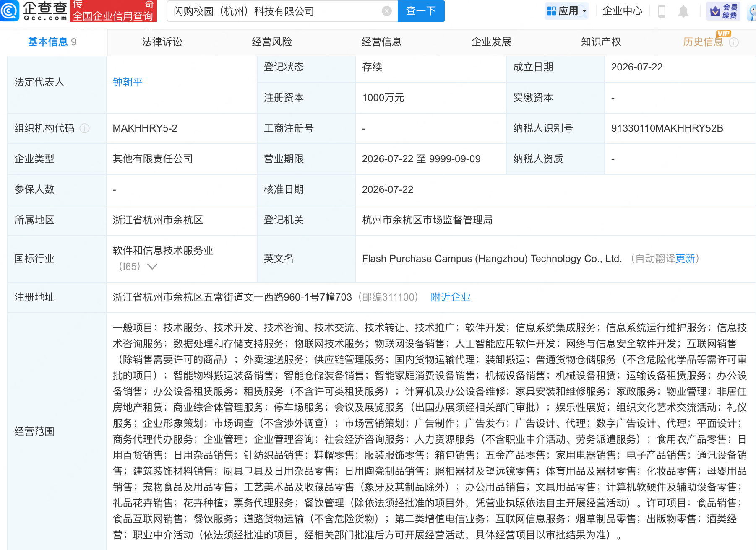Go to the 知识产权 tab
756x550 pixels.
tap(601, 42)
